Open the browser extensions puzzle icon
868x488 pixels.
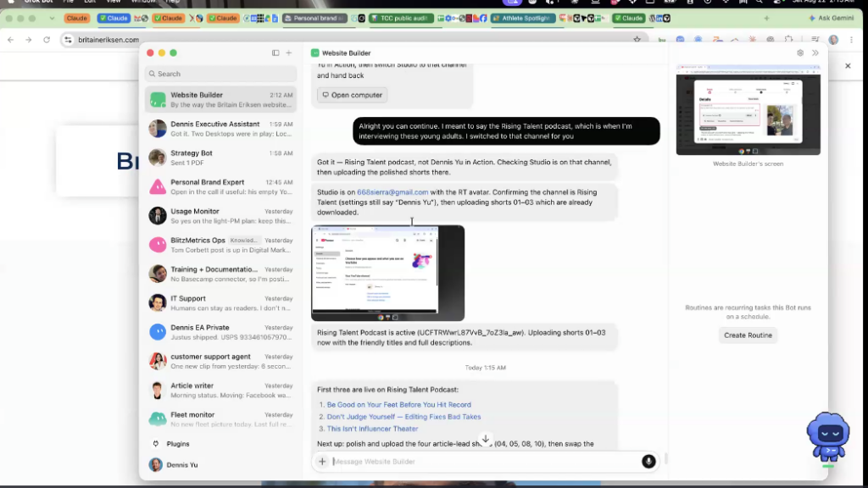point(789,40)
